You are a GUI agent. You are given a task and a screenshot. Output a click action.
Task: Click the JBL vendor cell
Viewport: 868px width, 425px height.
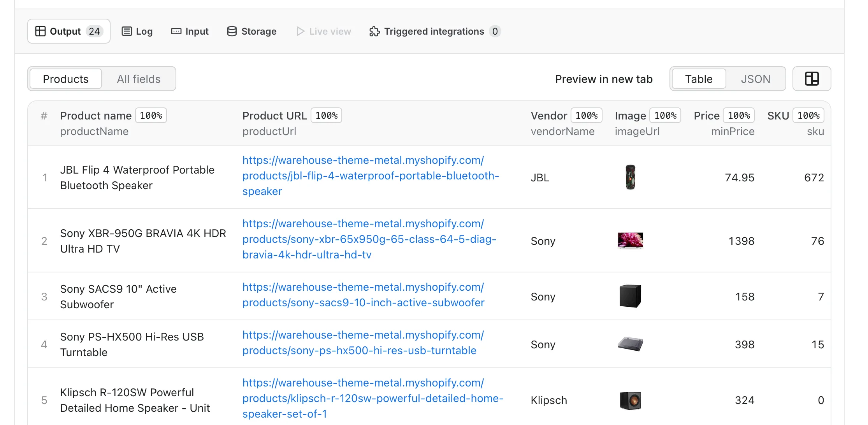(540, 177)
